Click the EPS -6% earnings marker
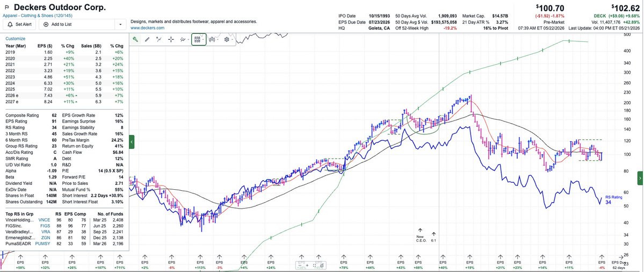This screenshot has height=272, width=644. pos(171,262)
